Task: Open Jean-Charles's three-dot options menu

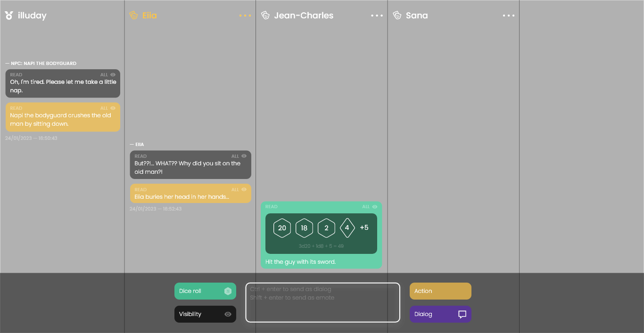Action: [377, 16]
